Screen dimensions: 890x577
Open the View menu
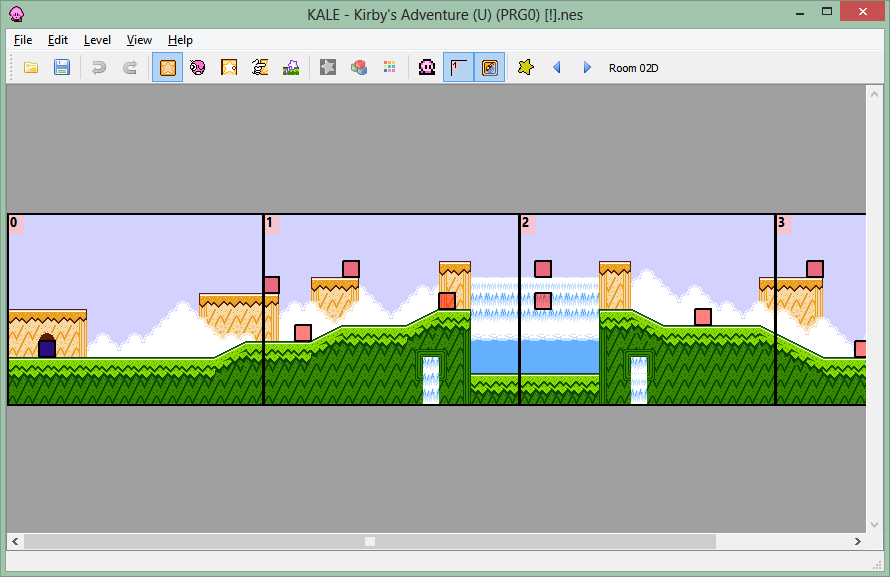[x=139, y=40]
